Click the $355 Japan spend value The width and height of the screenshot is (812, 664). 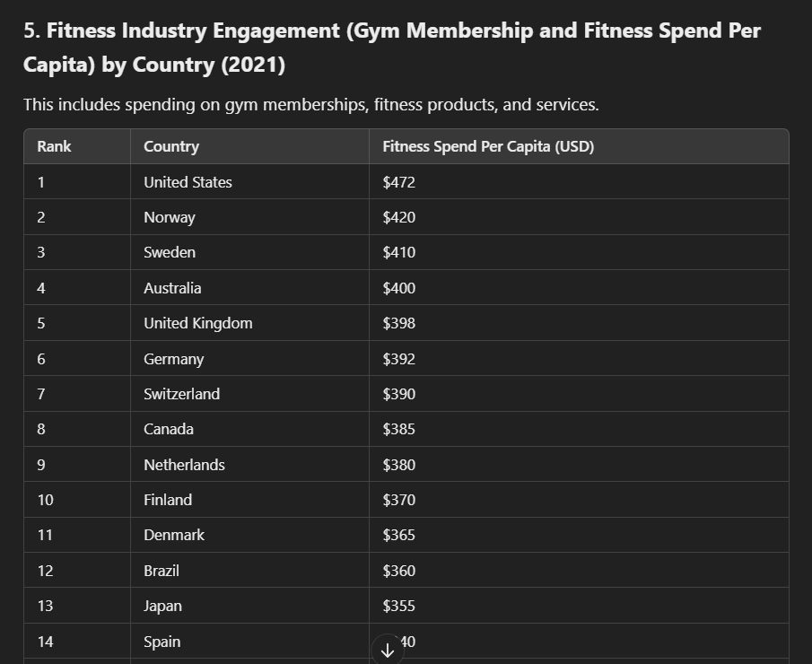point(398,606)
